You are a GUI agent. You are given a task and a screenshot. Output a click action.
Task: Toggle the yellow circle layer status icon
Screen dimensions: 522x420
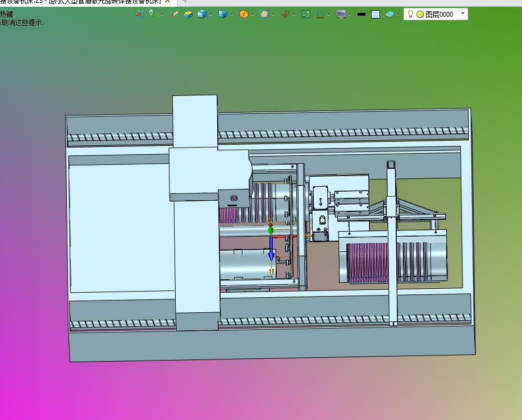click(x=420, y=15)
